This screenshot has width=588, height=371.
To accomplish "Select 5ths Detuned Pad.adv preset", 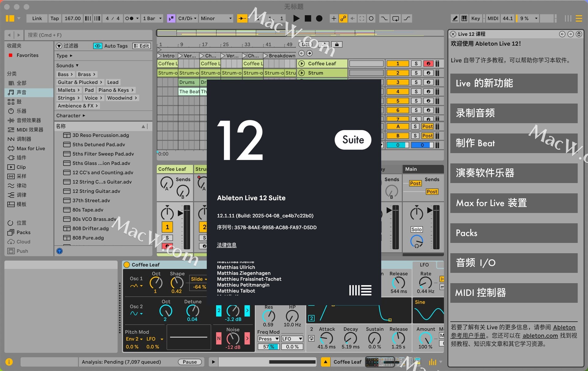I will [103, 144].
